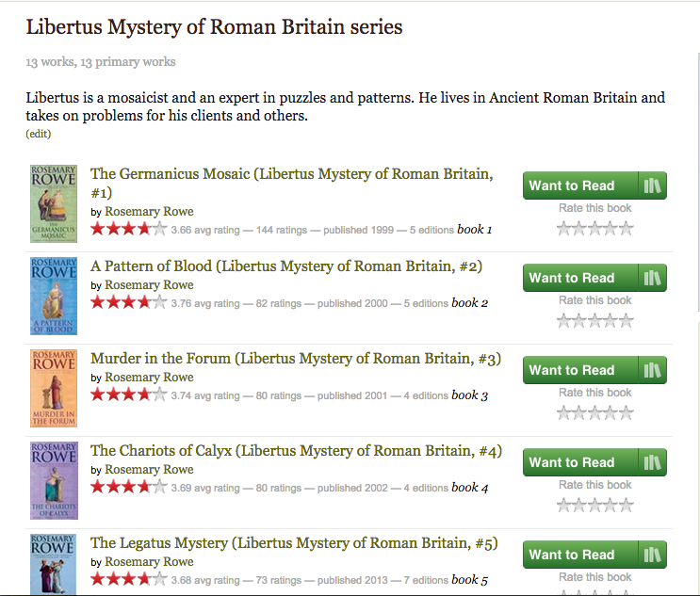This screenshot has height=596, width=700.
Task: Give A Pattern of Blood one star
Action: (x=564, y=320)
